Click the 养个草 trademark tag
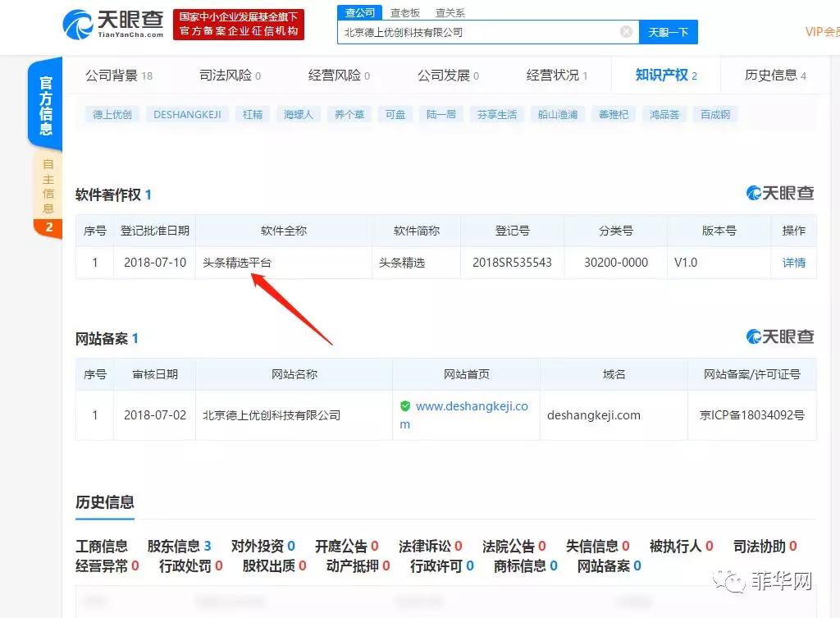 [x=349, y=114]
